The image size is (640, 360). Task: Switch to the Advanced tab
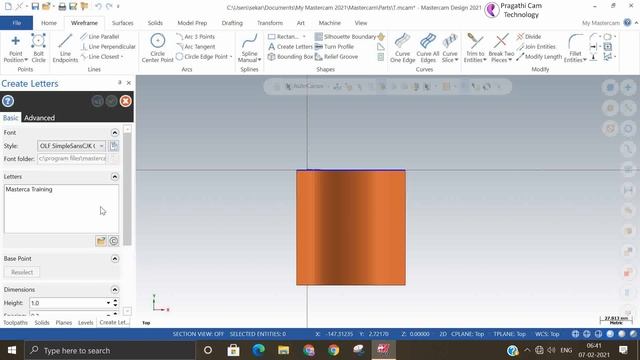(x=39, y=118)
